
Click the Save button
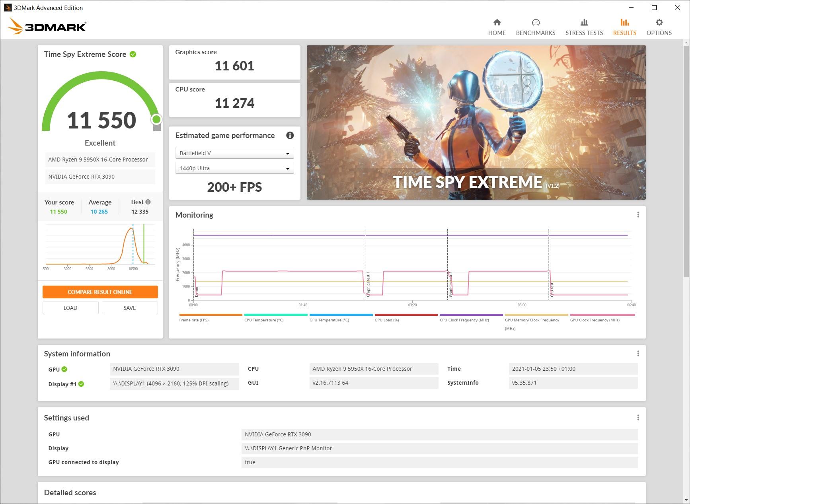coord(130,308)
